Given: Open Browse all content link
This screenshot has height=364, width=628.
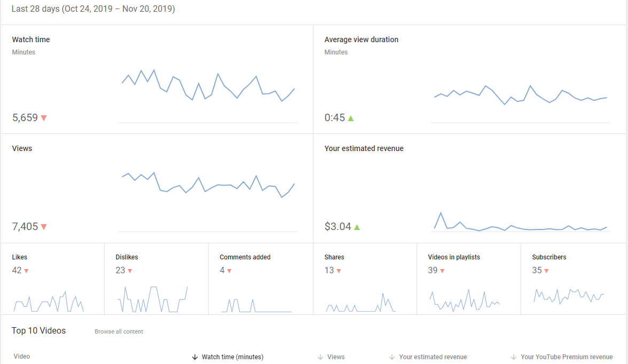Looking at the screenshot, I should click(119, 331).
